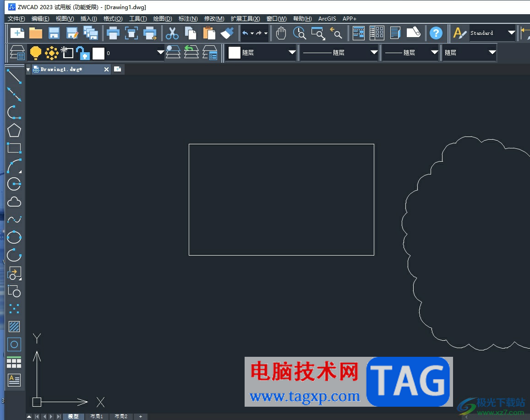Open the Design Center icon
Image resolution: width=530 pixels, height=420 pixels.
(x=377, y=33)
